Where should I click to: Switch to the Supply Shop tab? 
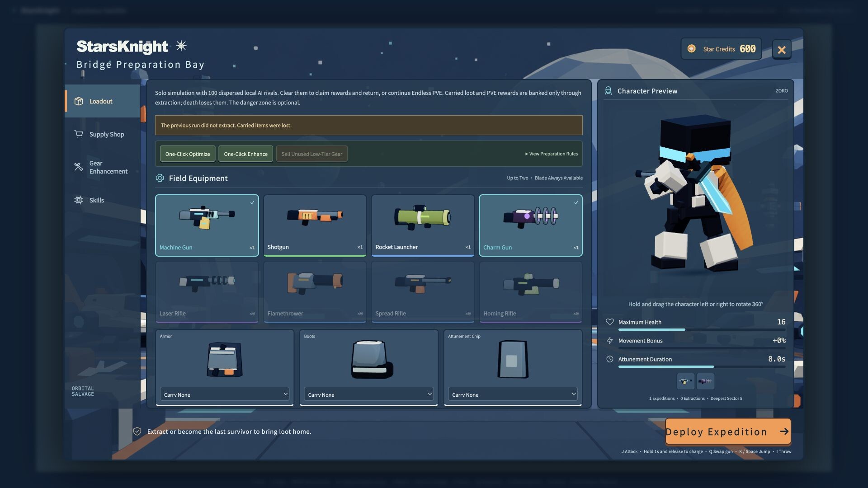[x=102, y=134]
